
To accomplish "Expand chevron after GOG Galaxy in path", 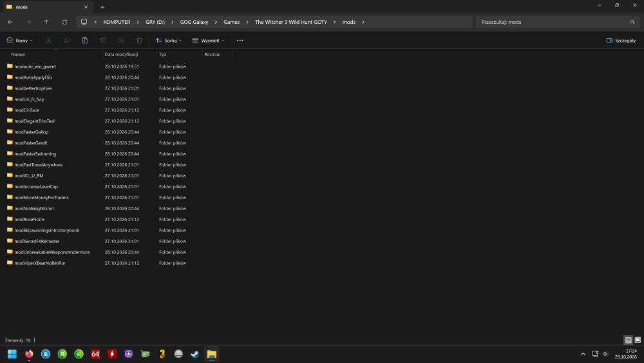I will 216,22.
